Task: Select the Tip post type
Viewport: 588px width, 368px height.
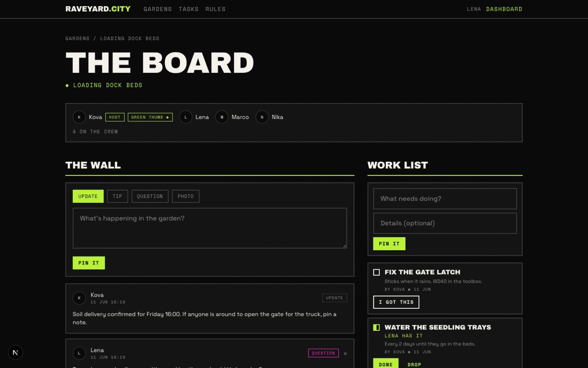Action: 118,196
